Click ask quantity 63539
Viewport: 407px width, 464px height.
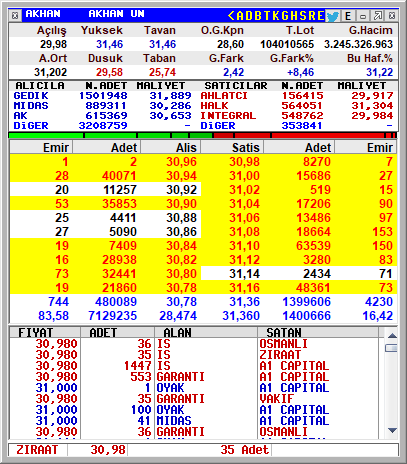click(x=314, y=246)
